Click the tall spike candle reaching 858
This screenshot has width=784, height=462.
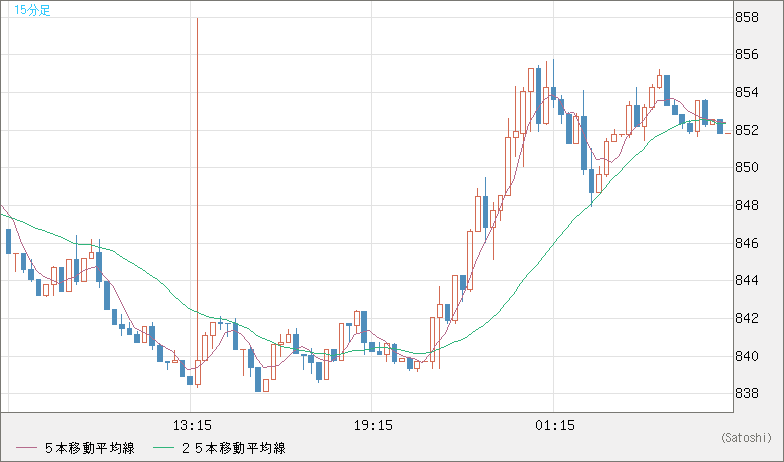(x=198, y=202)
